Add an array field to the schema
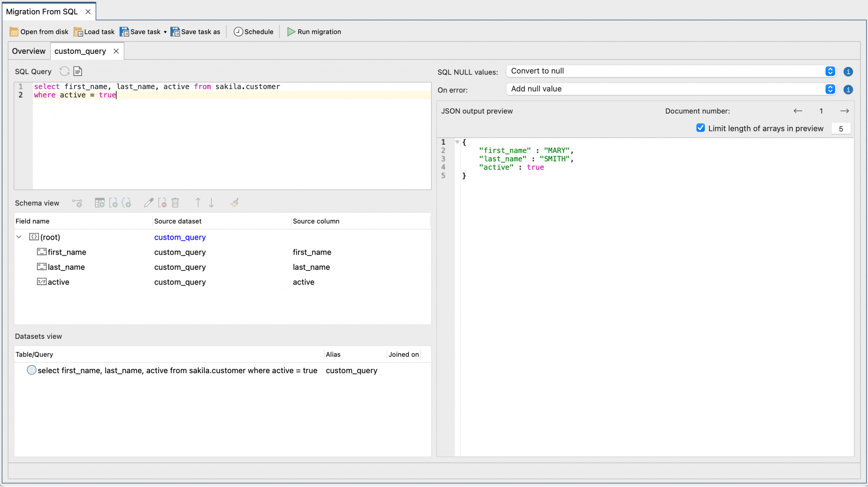 (114, 203)
